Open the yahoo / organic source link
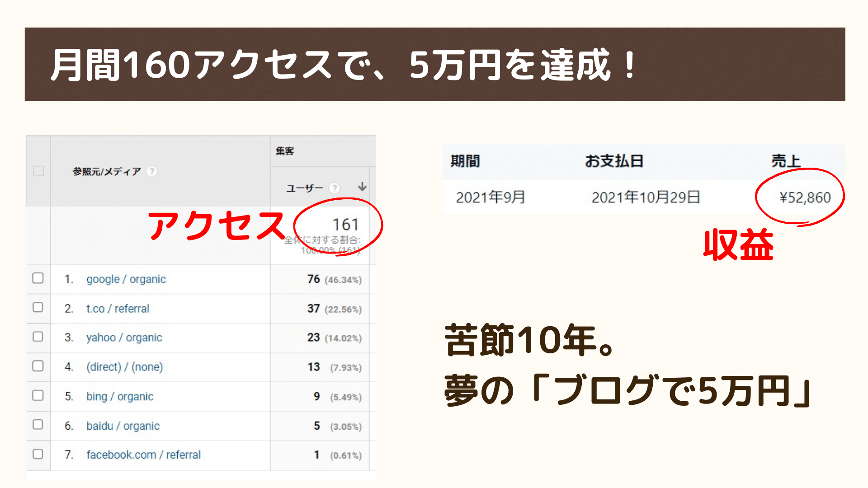 pos(124,338)
